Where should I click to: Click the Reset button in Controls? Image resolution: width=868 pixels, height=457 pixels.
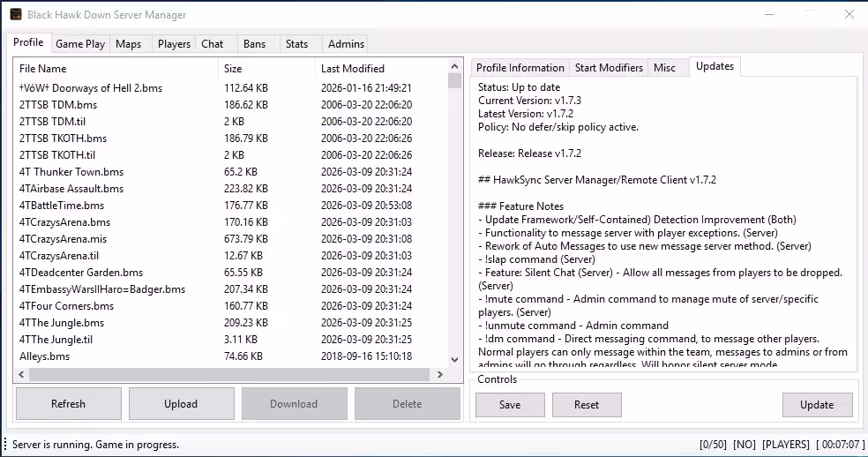[x=587, y=405]
